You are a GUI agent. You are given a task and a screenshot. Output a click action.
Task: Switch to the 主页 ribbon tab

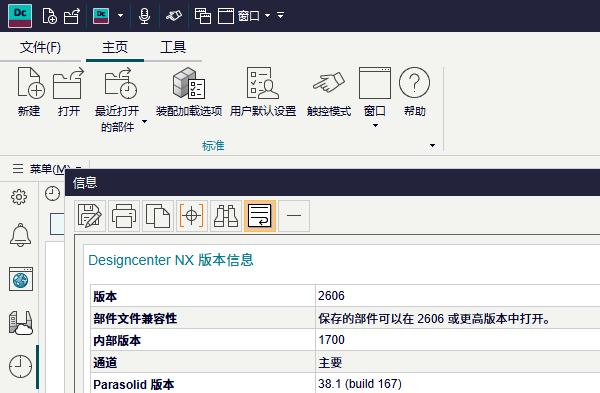(x=115, y=47)
